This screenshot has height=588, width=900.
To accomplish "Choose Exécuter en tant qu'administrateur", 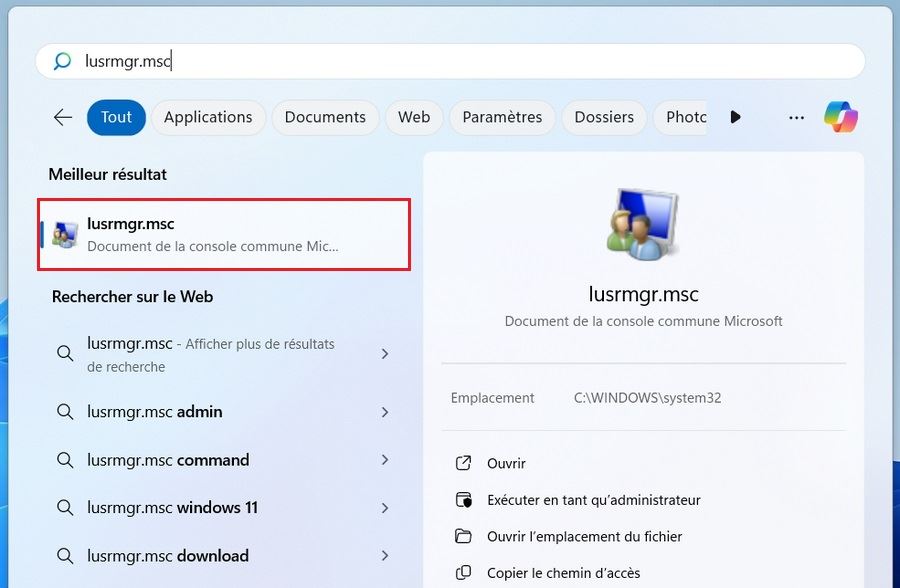I will pyautogui.click(x=593, y=500).
